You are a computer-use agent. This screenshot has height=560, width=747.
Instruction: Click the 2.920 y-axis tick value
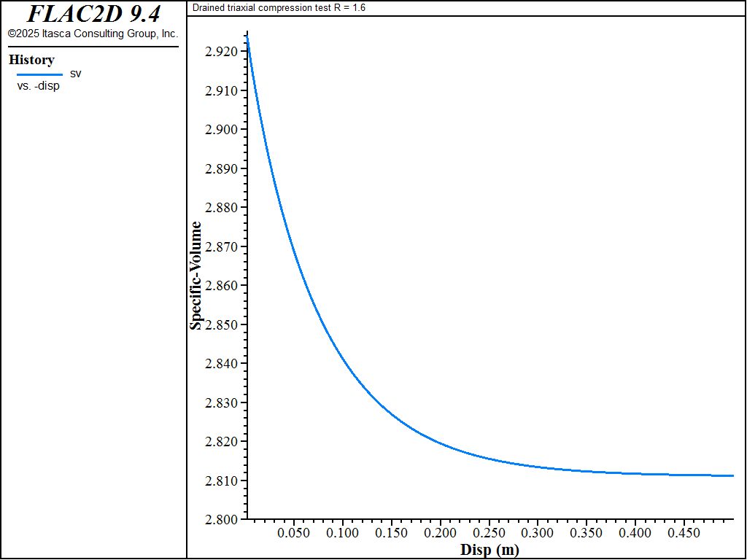tap(220, 52)
